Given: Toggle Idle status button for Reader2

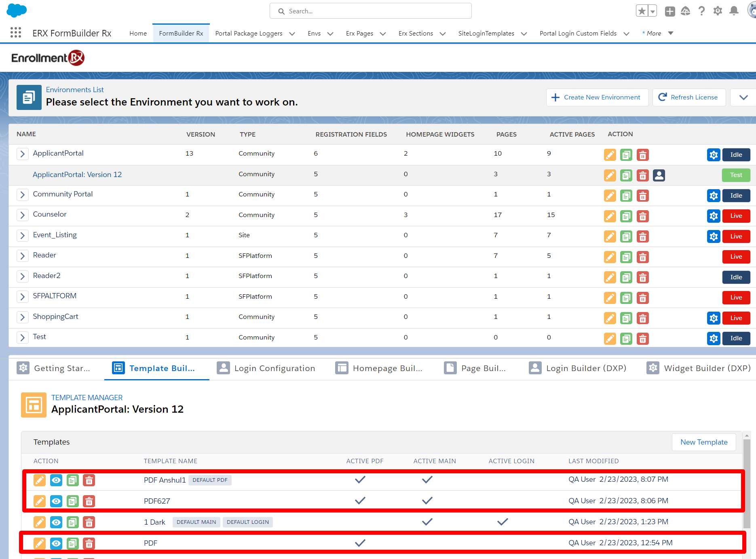Looking at the screenshot, I should point(736,277).
